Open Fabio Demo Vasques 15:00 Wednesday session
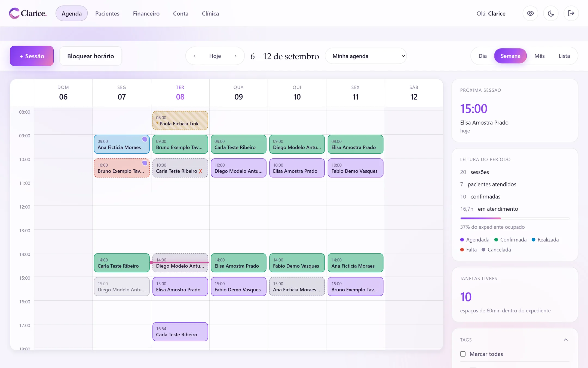The image size is (588, 368). (x=238, y=286)
